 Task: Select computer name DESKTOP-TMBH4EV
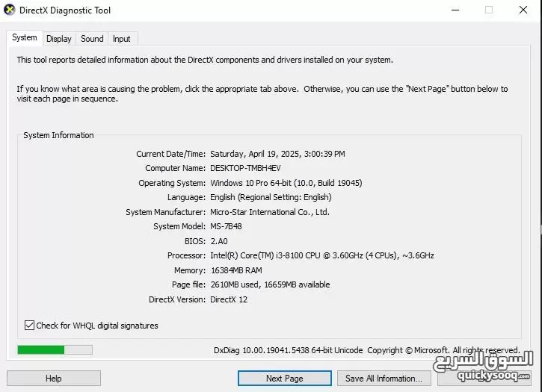(245, 168)
